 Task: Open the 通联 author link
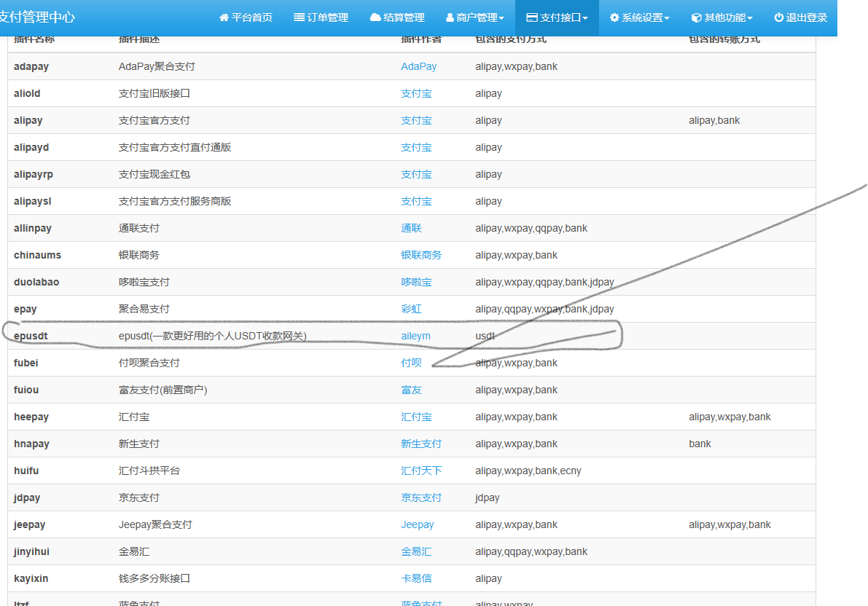pos(411,228)
